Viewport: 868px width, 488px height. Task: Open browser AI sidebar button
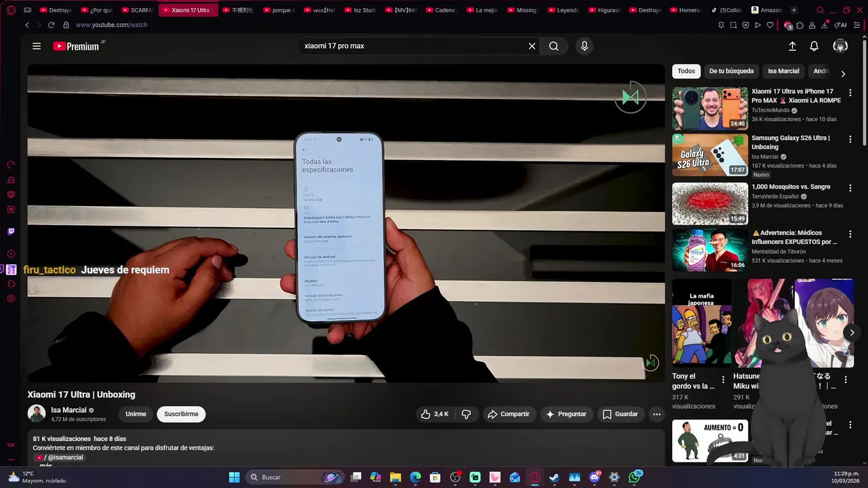pyautogui.click(x=842, y=25)
